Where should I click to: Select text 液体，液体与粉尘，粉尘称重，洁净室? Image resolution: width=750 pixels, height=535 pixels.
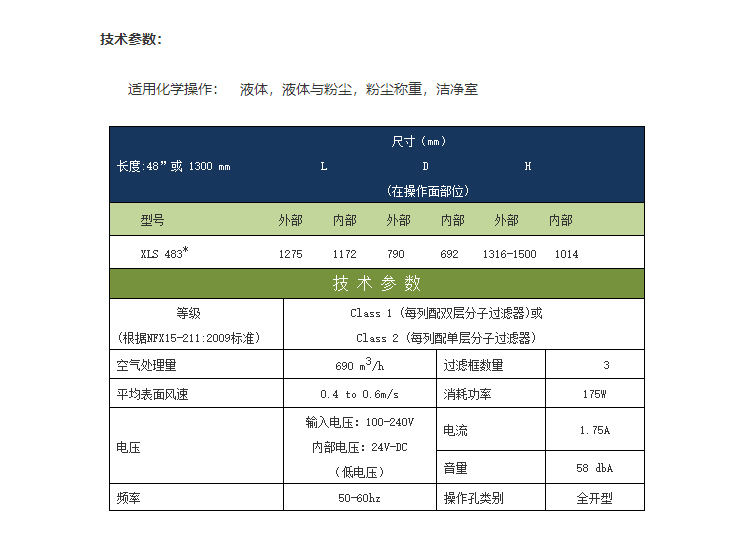[359, 89]
